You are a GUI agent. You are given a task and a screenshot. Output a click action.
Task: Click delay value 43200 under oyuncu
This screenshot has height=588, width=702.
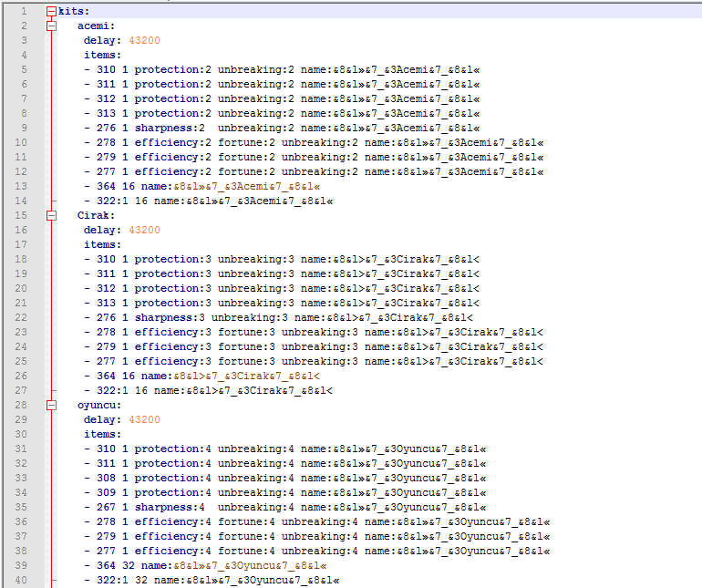tap(144, 419)
